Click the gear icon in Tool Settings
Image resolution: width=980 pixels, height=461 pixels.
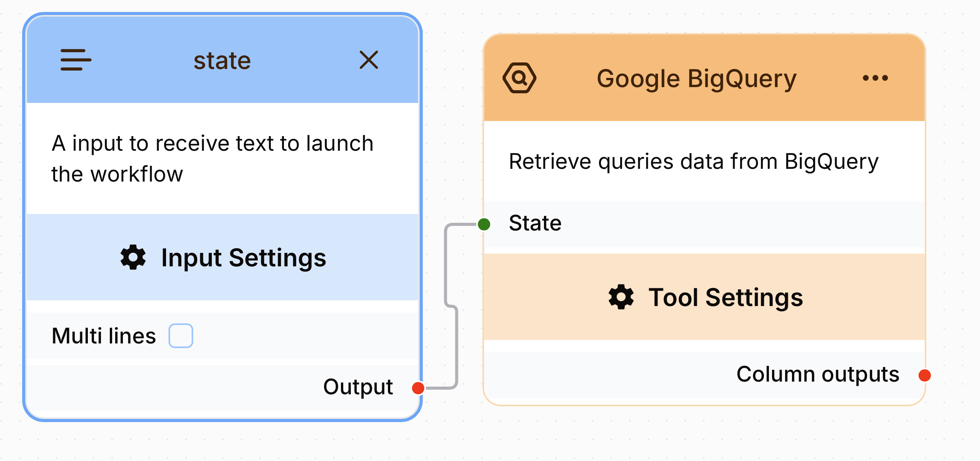[x=621, y=297]
